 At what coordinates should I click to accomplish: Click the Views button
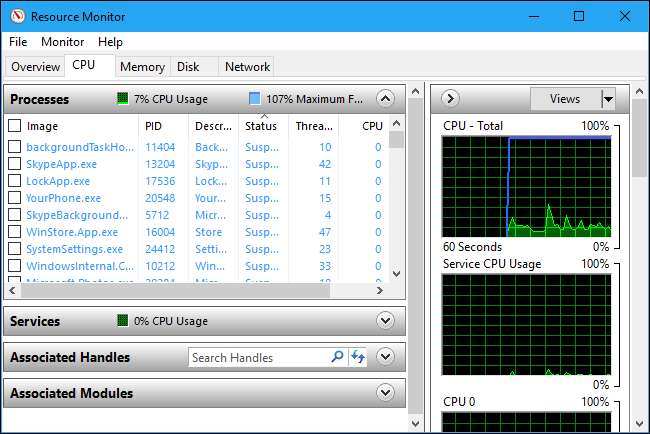[564, 98]
